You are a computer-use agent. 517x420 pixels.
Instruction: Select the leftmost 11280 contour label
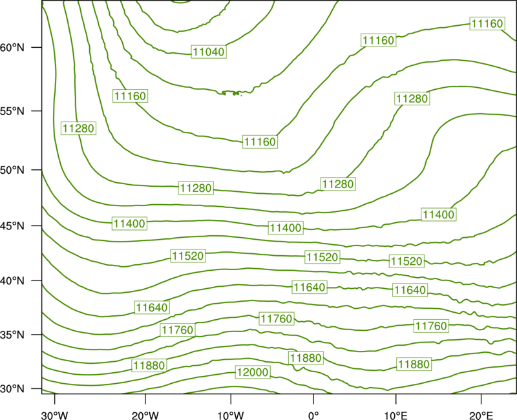[78, 128]
